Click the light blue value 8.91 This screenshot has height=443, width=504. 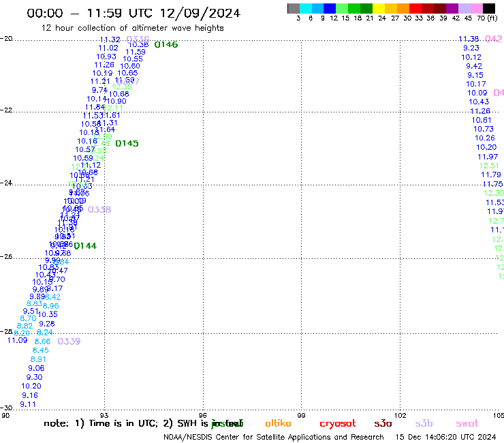pyautogui.click(x=38, y=359)
